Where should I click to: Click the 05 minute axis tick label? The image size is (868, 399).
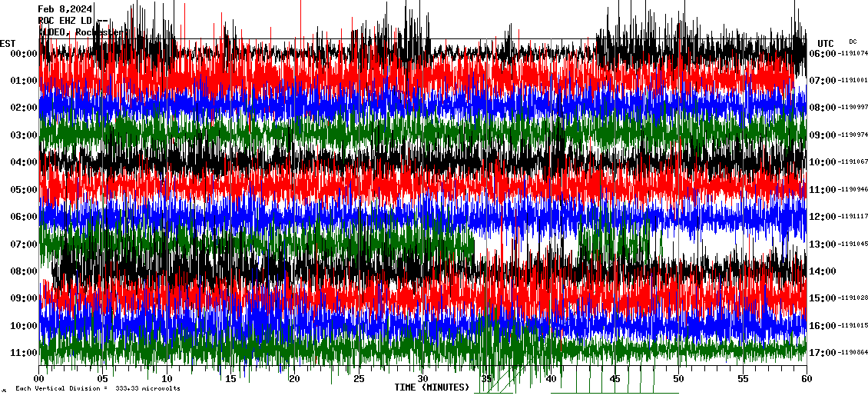click(103, 379)
